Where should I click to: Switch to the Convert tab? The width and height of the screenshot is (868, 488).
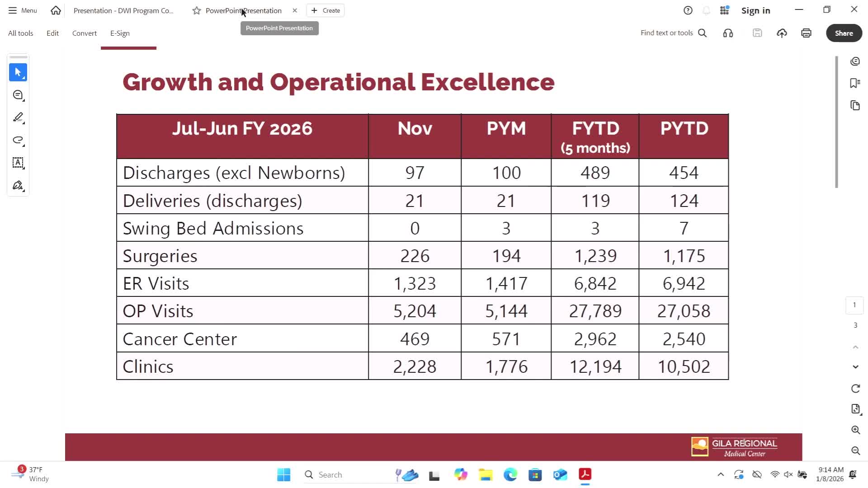pos(84,33)
